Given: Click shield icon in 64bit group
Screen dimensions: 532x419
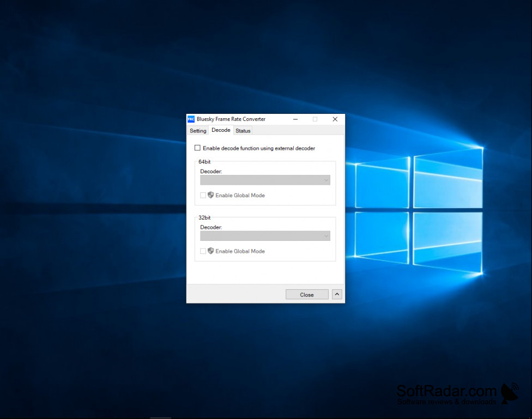Looking at the screenshot, I should coord(211,195).
